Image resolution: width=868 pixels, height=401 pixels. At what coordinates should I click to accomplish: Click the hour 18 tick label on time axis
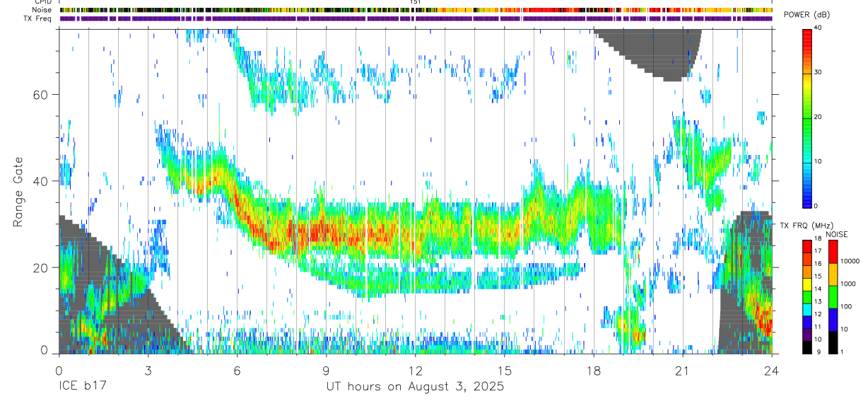tap(593, 370)
